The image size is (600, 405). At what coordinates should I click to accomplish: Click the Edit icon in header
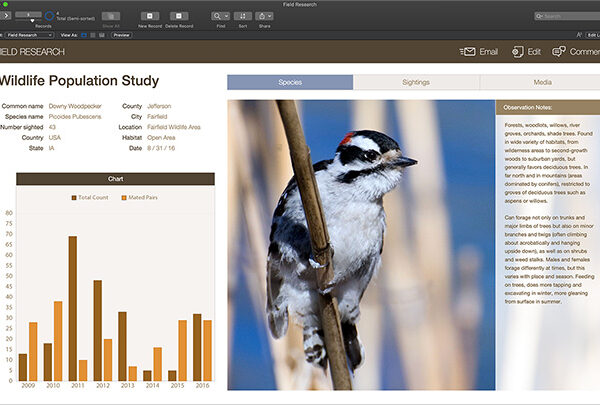pos(518,51)
